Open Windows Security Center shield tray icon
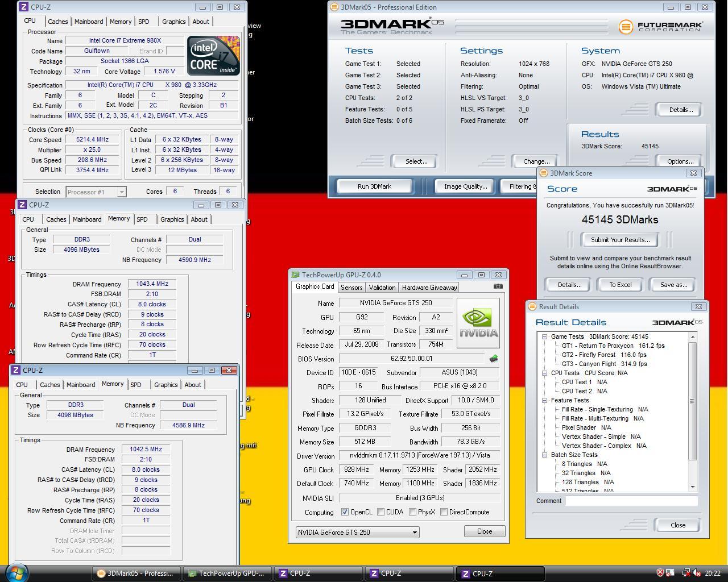Image resolution: width=728 pixels, height=582 pixels. coord(660,573)
